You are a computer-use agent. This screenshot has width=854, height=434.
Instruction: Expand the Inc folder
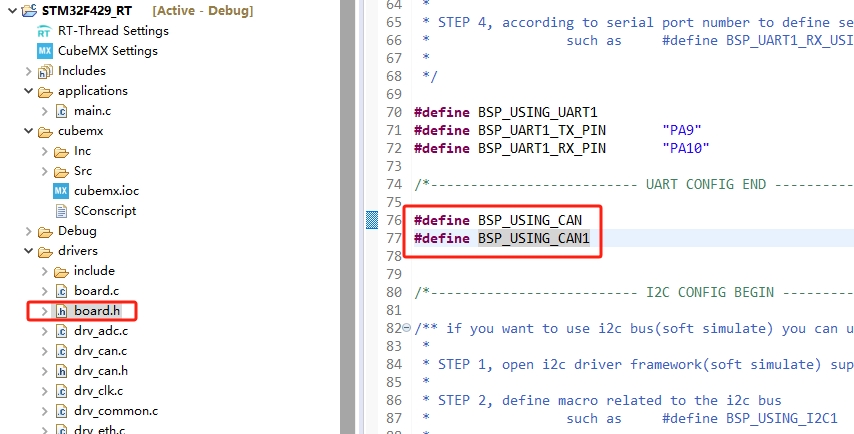pos(45,151)
